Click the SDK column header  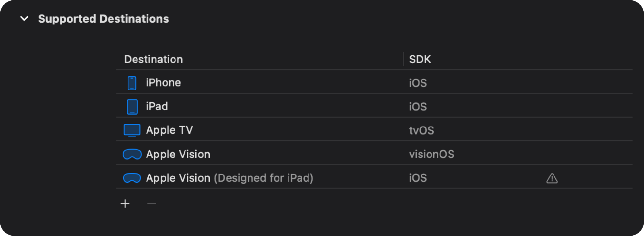coord(420,60)
